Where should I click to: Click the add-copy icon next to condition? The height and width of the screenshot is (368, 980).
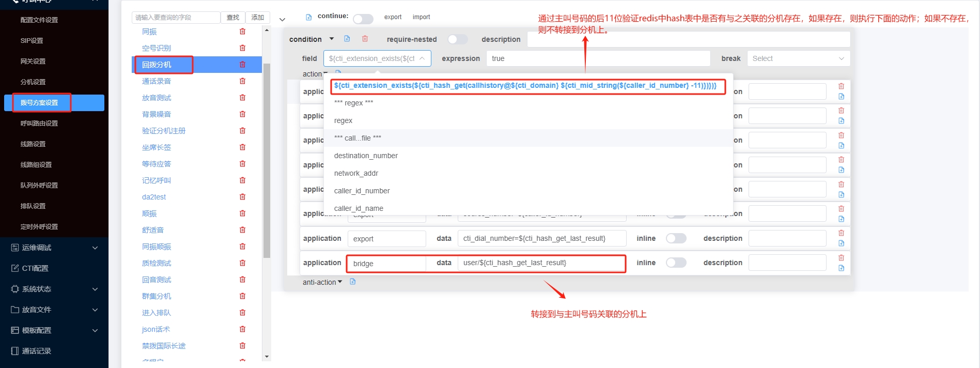pos(347,39)
